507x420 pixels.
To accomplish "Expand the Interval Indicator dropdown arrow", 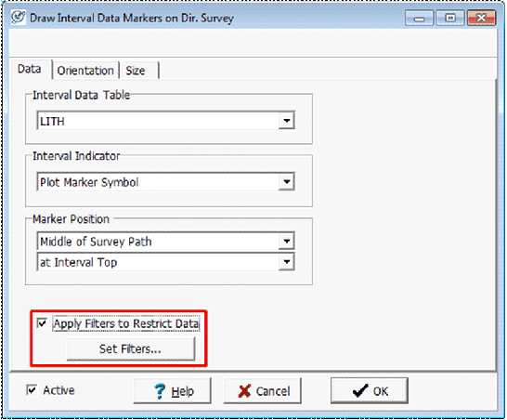I will coord(287,181).
